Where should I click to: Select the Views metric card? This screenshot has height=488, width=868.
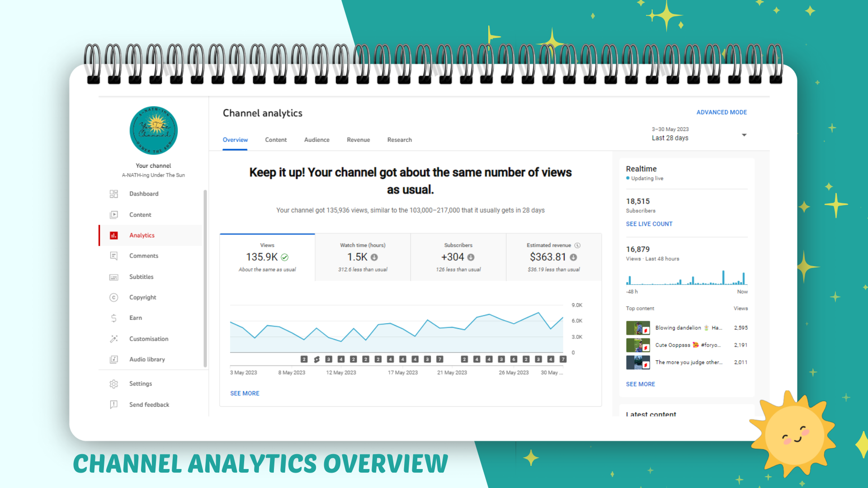(x=267, y=257)
